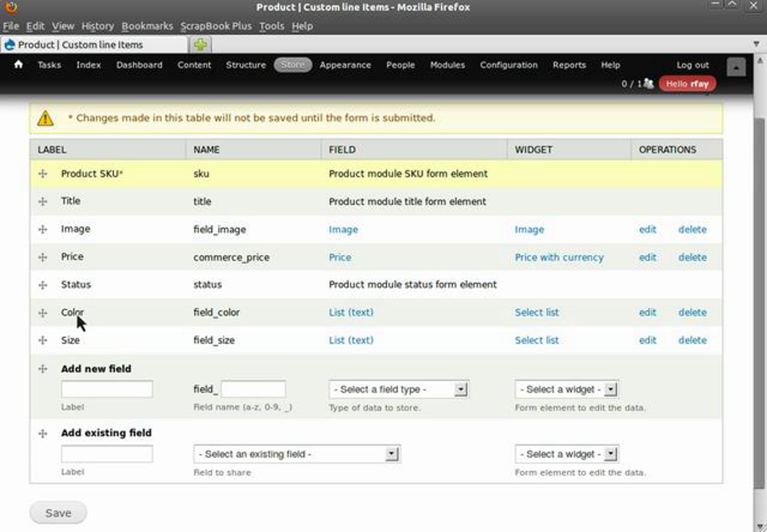Viewport: 767px width, 532px height.
Task: Click the drag handle for Title row
Action: tap(43, 201)
